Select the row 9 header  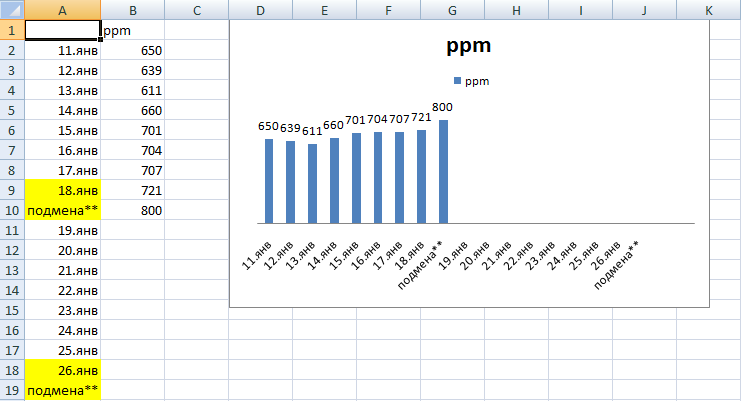(12, 190)
